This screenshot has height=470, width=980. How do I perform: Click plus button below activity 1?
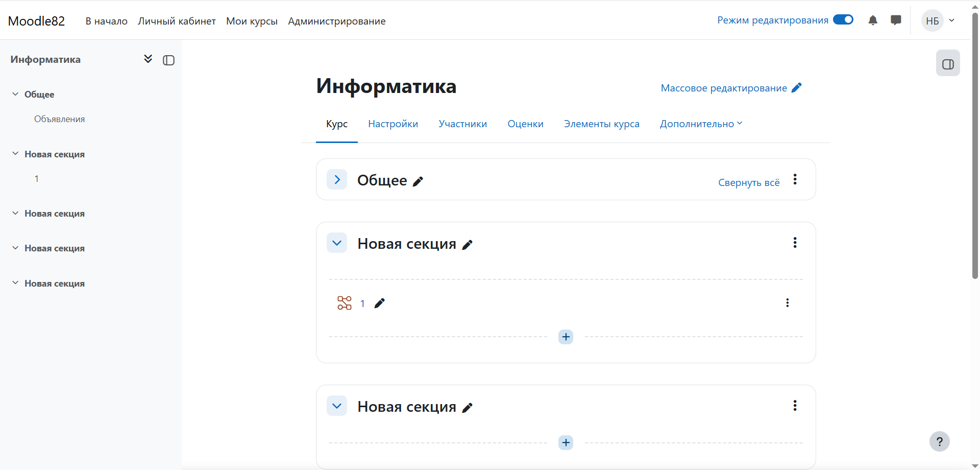click(566, 337)
